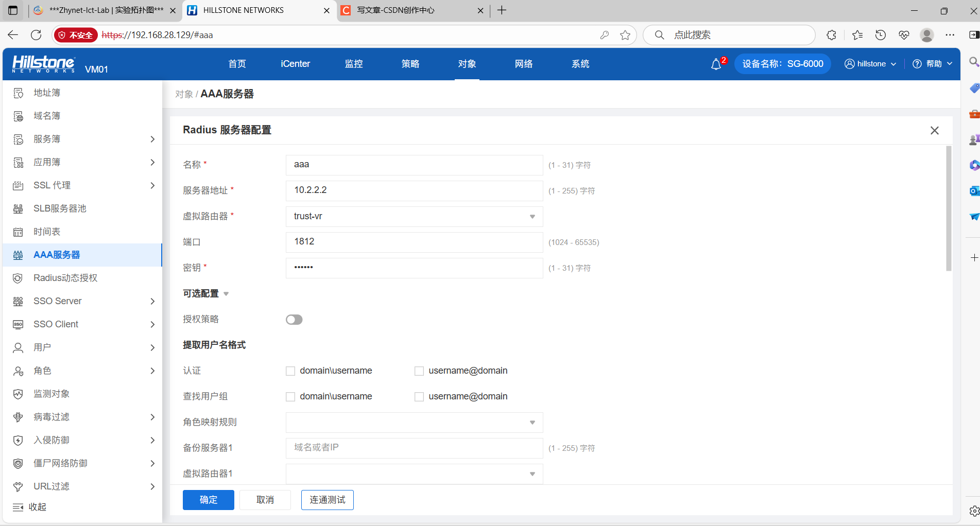Click the 设备名称: SG-6000 button
Viewport: 980px width, 526px height.
coord(783,64)
